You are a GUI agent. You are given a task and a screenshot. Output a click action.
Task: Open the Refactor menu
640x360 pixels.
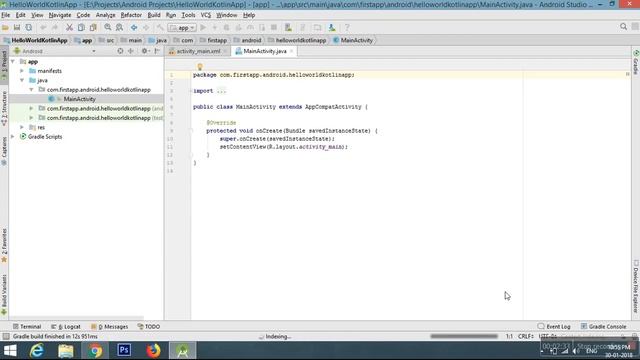[x=131, y=15]
